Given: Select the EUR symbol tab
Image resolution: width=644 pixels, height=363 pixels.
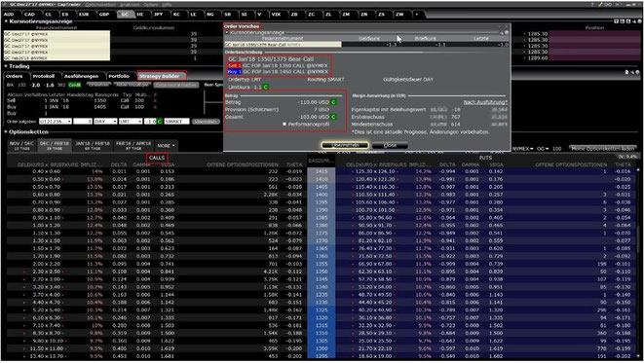Looking at the screenshot, I should point(84,14).
